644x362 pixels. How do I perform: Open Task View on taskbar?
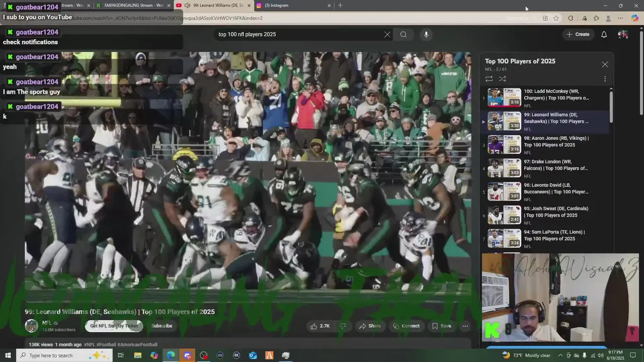click(121, 355)
